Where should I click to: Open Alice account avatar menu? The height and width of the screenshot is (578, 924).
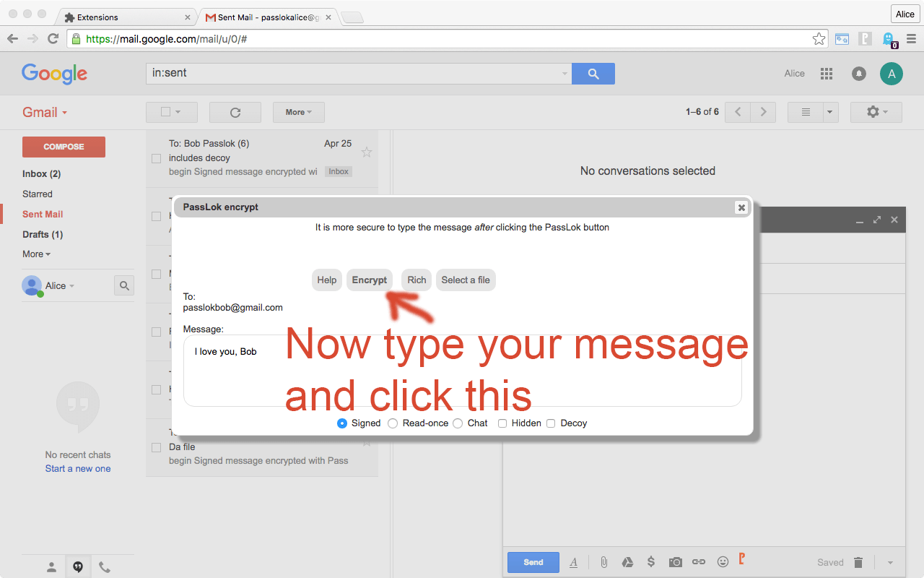click(x=892, y=74)
